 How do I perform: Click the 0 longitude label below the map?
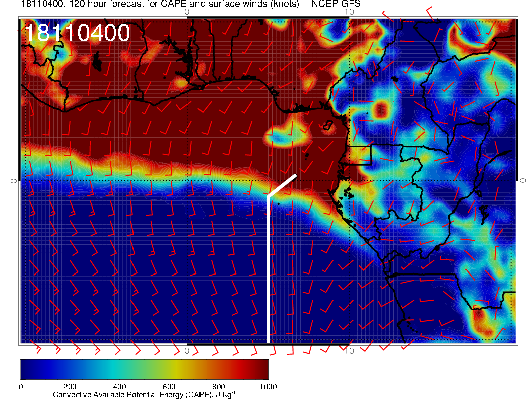pos(187,350)
